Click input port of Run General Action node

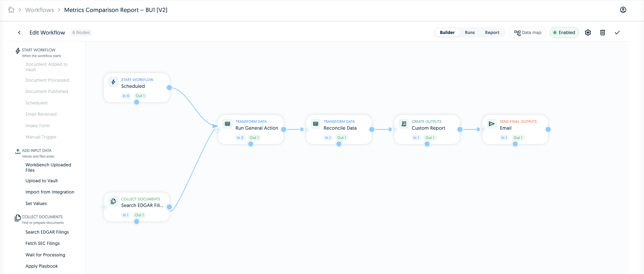[x=218, y=129]
